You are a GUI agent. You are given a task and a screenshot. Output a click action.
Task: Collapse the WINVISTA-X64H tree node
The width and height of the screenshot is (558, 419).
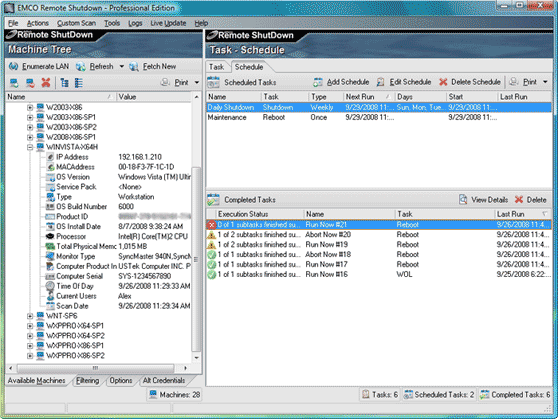coord(30,147)
